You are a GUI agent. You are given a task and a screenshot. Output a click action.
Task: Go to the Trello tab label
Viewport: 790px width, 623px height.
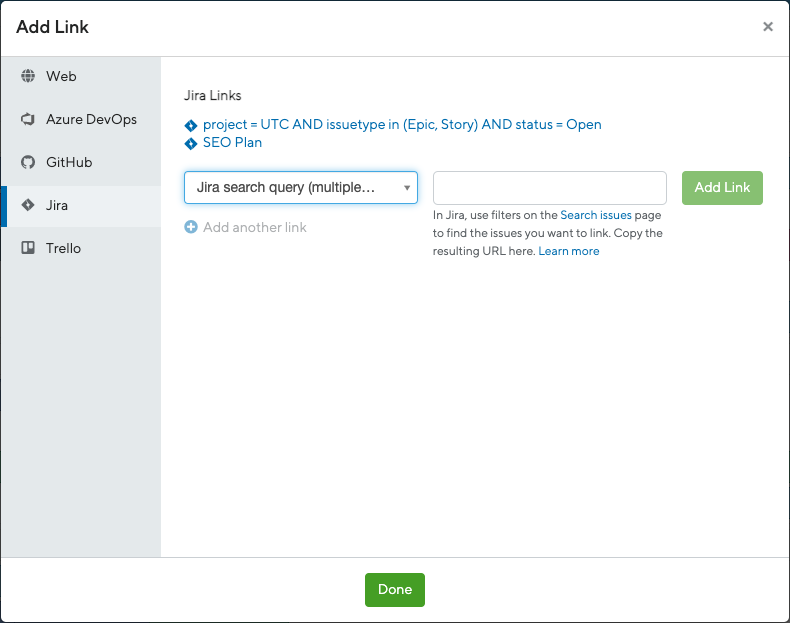coord(63,248)
